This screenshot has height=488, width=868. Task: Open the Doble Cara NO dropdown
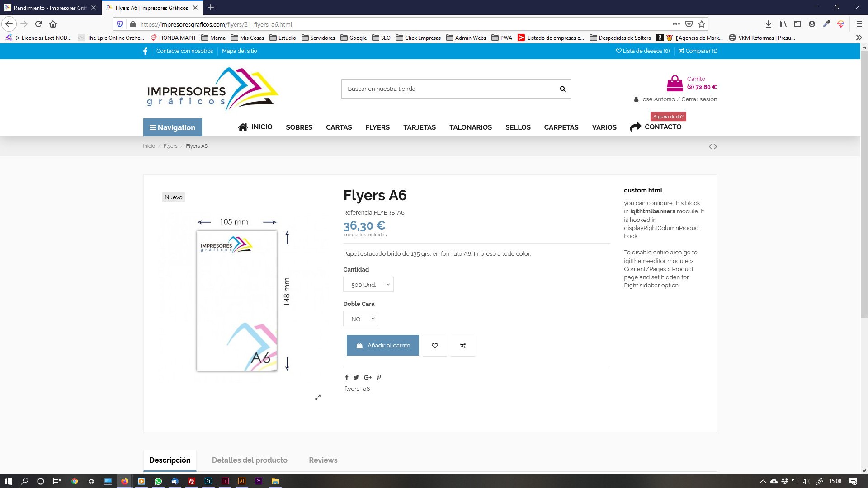point(361,319)
